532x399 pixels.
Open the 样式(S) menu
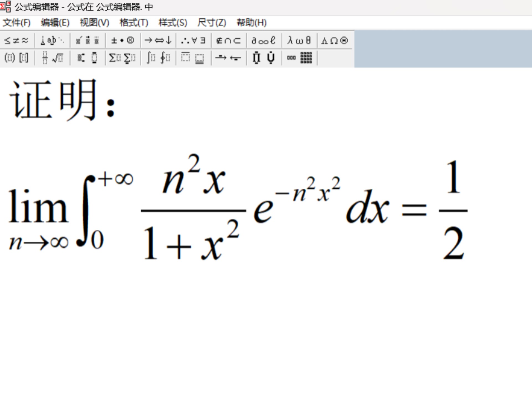173,22
